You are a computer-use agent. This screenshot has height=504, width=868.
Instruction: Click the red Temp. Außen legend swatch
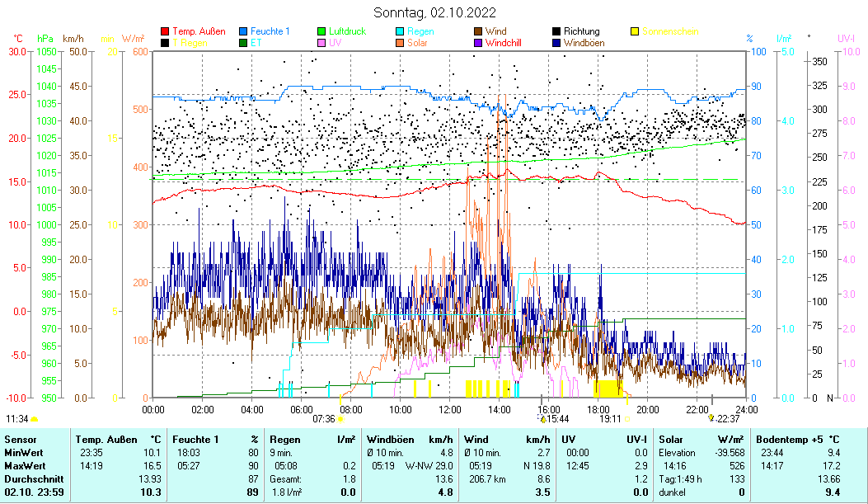165,31
